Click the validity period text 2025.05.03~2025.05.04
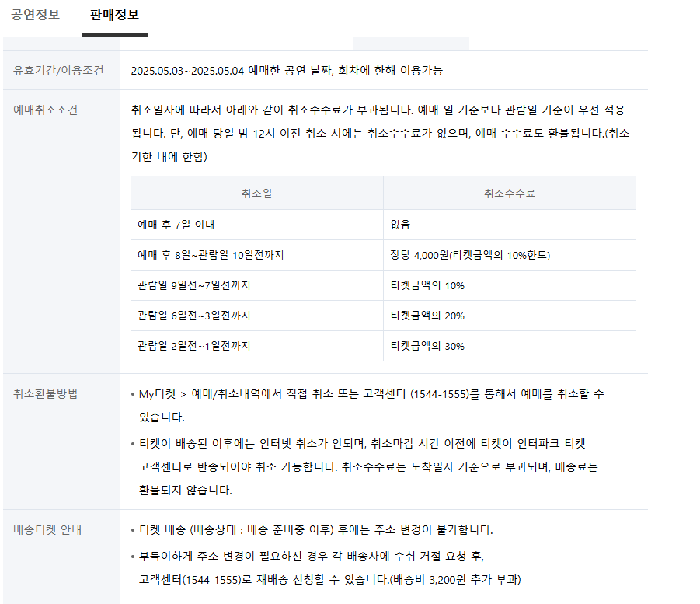This screenshot has height=604, width=700. click(187, 71)
